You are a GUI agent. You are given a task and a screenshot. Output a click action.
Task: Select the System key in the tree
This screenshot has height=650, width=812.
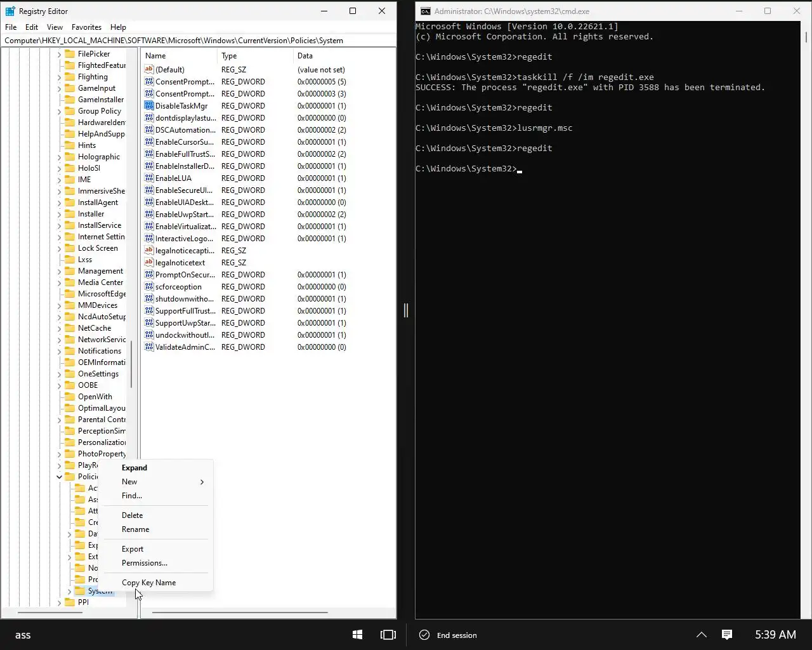(100, 591)
